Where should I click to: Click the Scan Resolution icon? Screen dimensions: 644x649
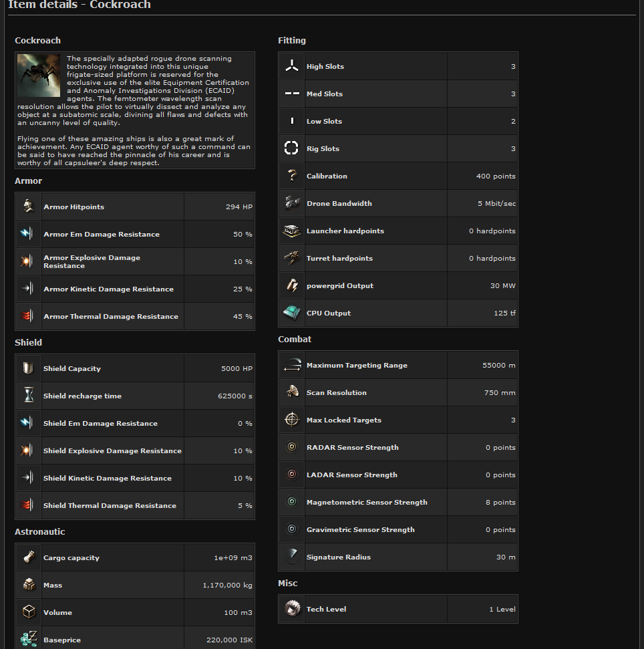pos(291,392)
